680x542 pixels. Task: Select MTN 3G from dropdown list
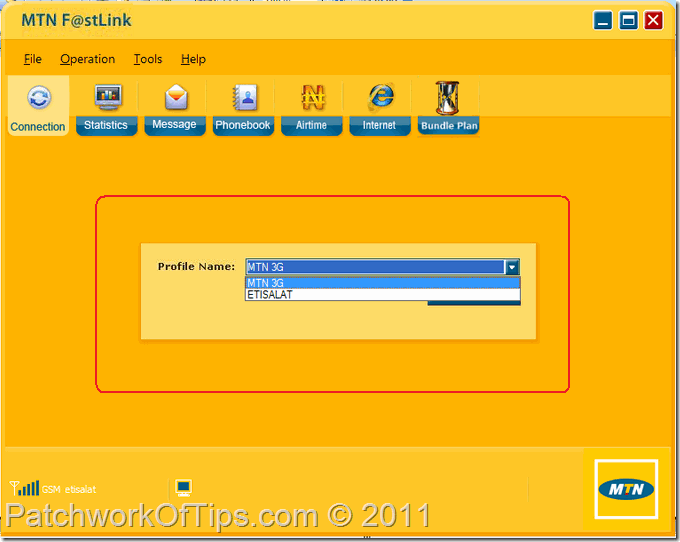click(x=383, y=283)
